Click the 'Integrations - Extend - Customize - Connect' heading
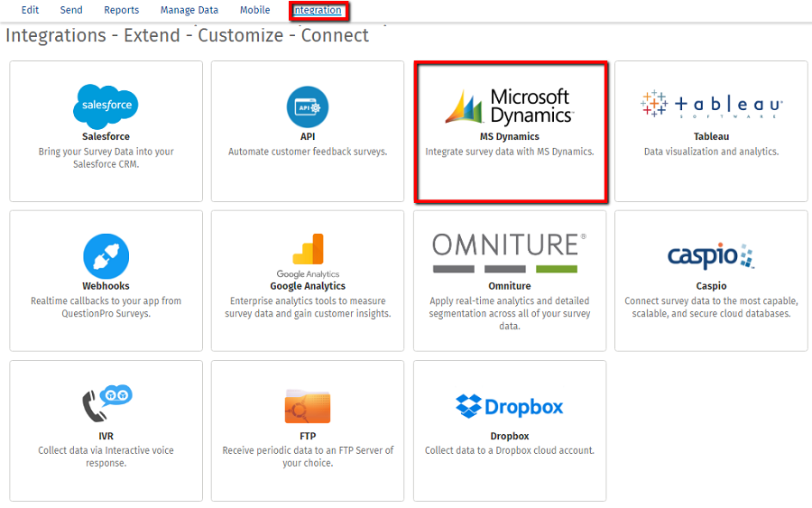 (x=187, y=35)
